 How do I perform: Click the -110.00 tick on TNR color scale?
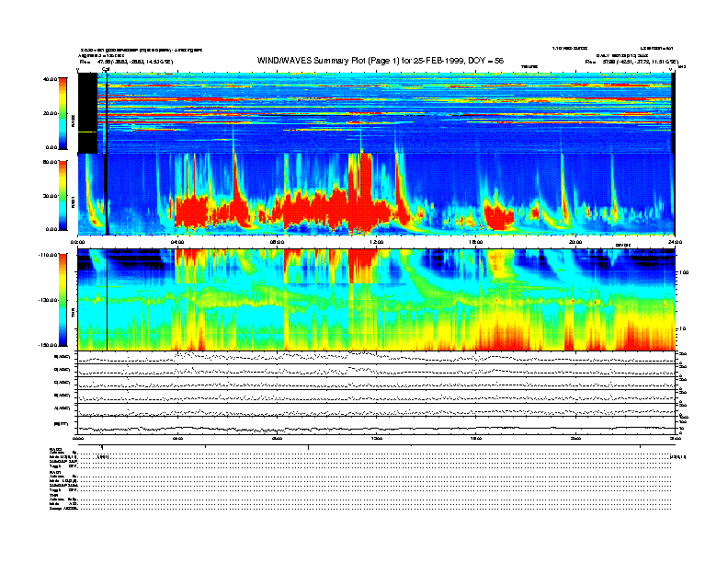pos(48,255)
